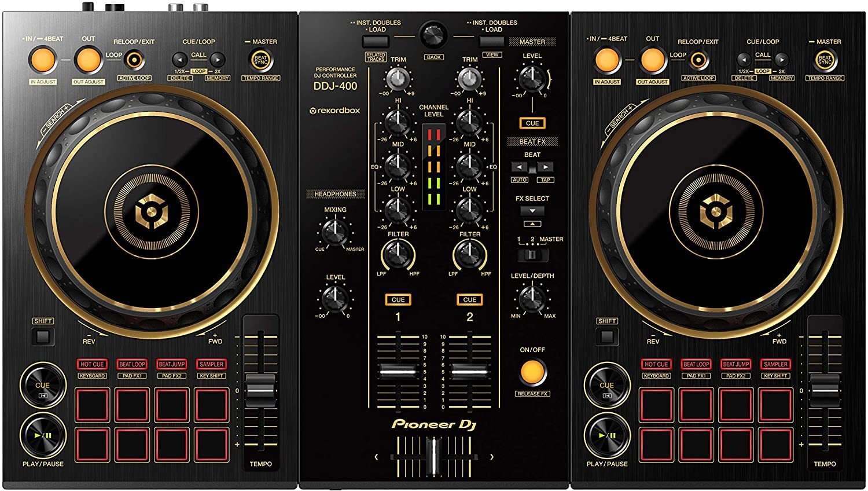Viewport: 868px width, 491px height.
Task: Click BEAT FX right arrow button
Action: point(545,167)
